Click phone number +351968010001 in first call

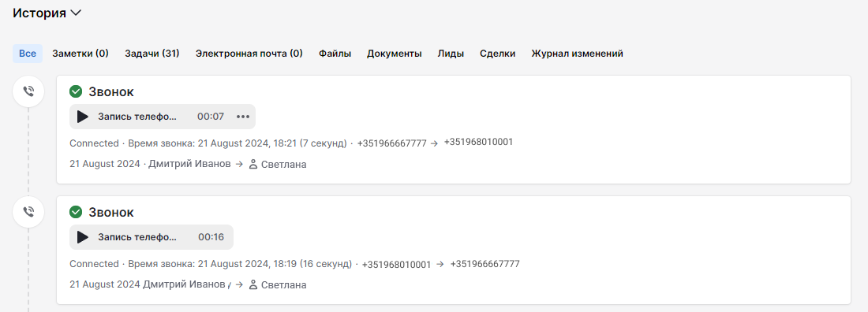coord(478,142)
